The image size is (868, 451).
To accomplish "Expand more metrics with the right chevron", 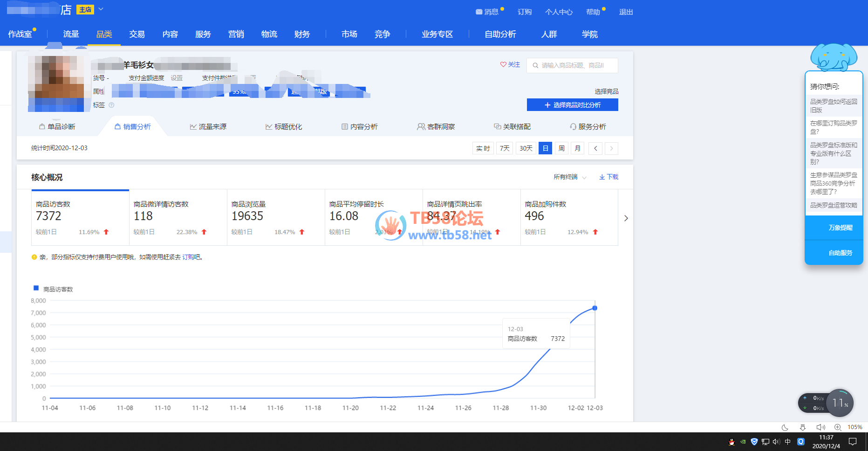I will pyautogui.click(x=626, y=218).
